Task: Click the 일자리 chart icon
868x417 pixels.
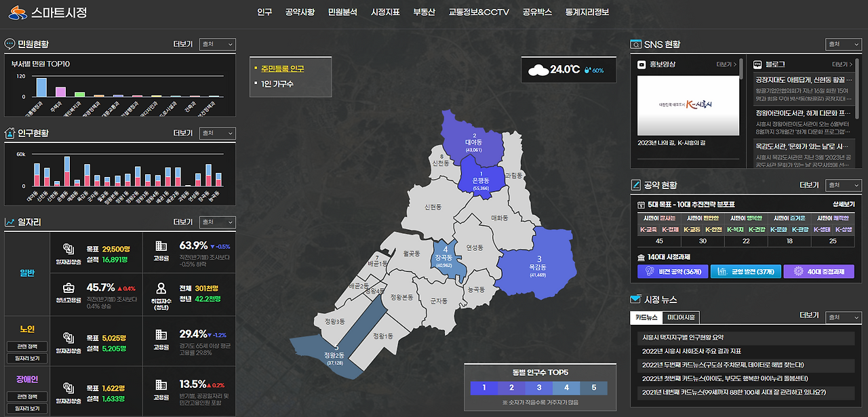Action: point(10,222)
